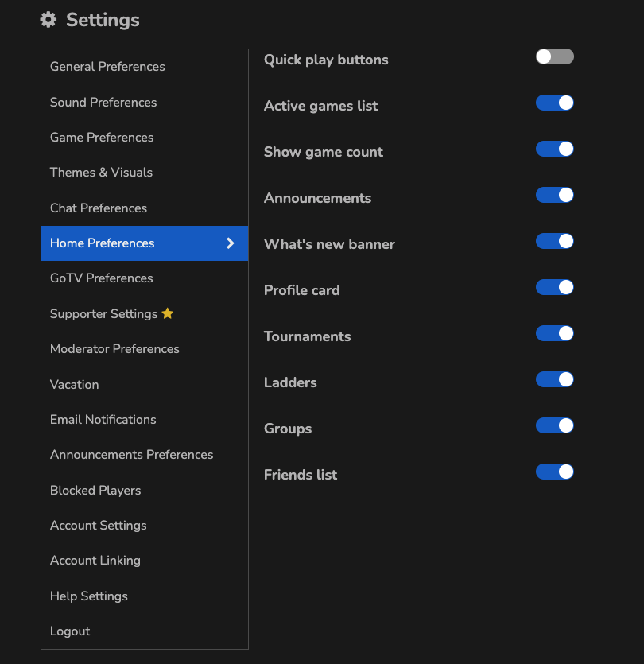Go to Sound Preferences
This screenshot has height=664, width=644.
click(103, 103)
